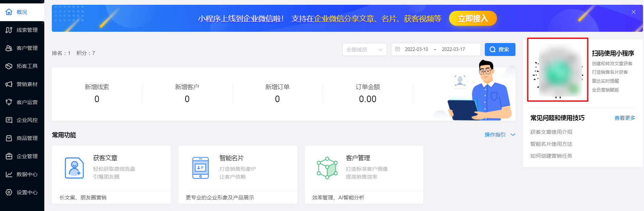The image size is (644, 211).
Task: Open the 概况 overview menu item
Action: [x=22, y=12]
